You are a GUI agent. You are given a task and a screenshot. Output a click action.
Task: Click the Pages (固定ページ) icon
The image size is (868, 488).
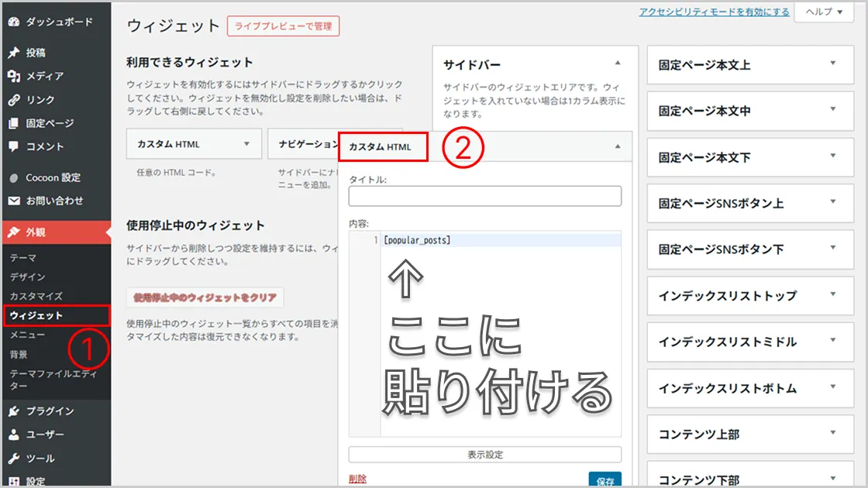click(x=13, y=123)
